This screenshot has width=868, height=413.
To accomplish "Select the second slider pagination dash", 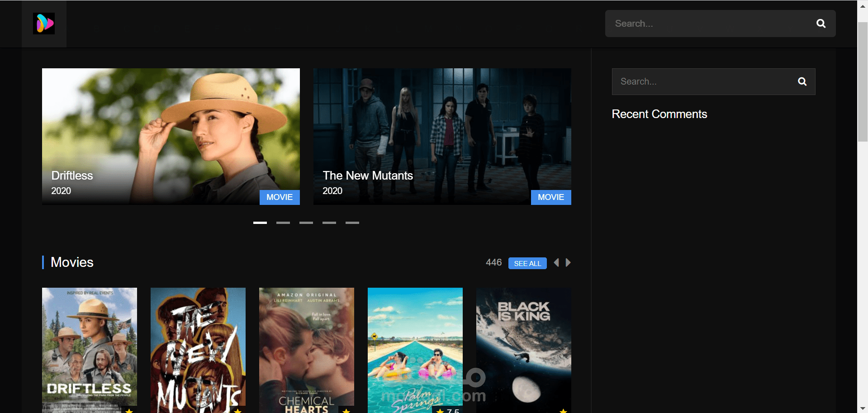I will tap(283, 223).
